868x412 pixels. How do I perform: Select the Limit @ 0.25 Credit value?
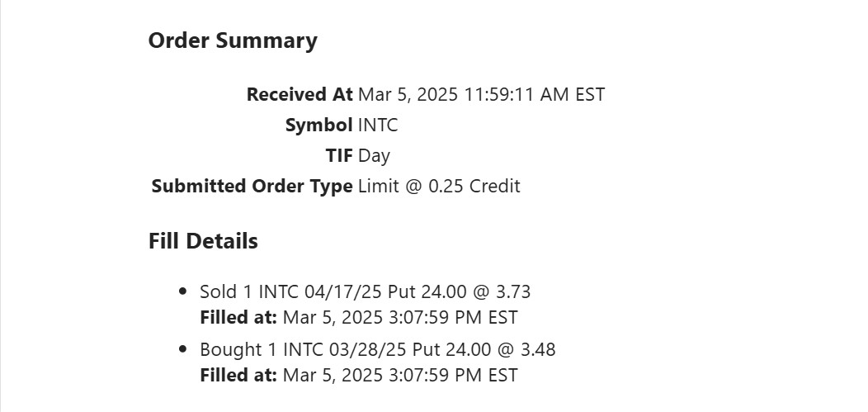[439, 187]
